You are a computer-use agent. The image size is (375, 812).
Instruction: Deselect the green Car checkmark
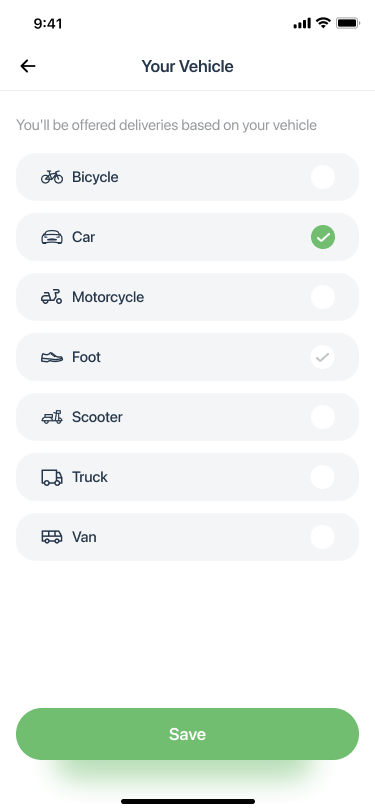tap(323, 237)
